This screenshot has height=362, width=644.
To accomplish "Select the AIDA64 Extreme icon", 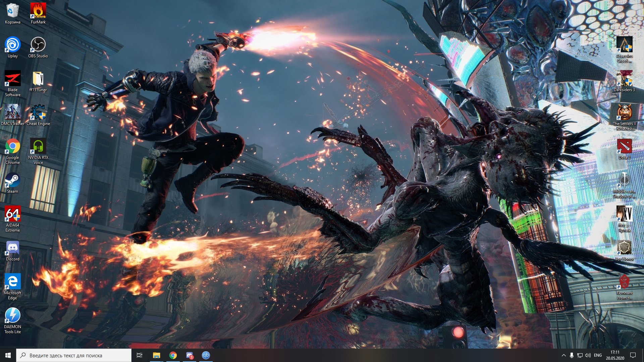I will click(12, 216).
